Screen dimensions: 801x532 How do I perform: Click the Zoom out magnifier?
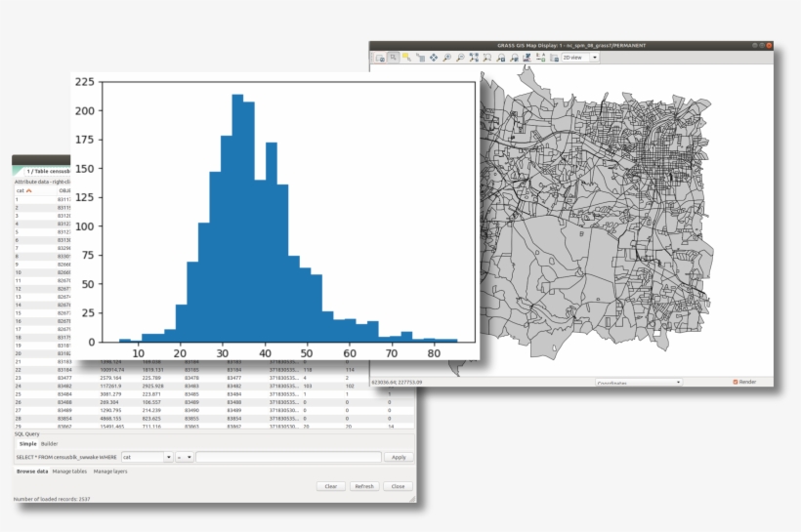[x=460, y=58]
